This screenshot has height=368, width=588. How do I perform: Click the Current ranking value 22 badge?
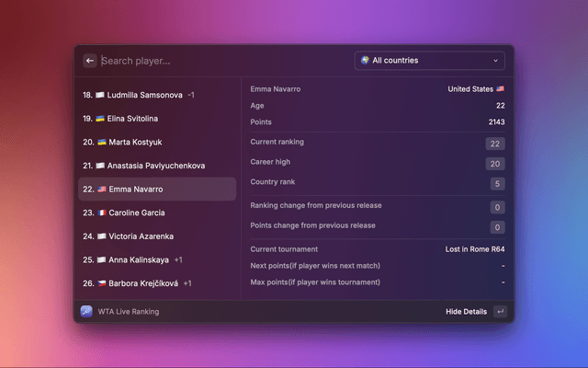click(x=496, y=143)
